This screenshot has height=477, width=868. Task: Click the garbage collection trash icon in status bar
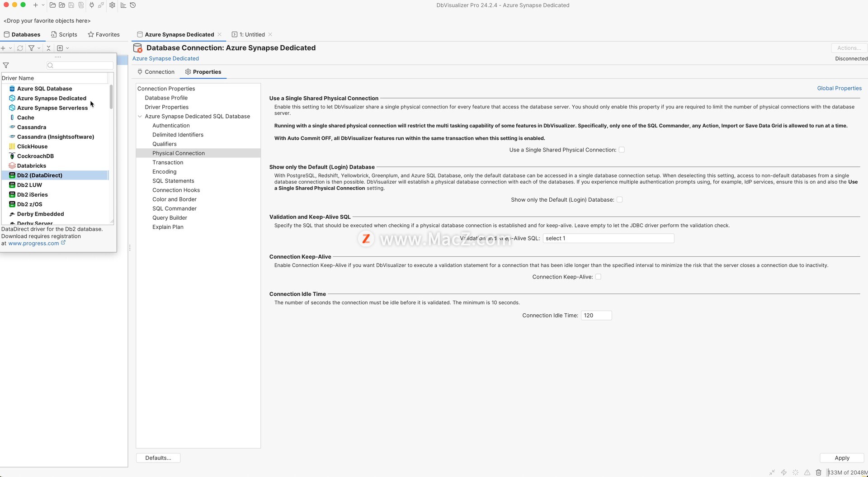[818, 472]
